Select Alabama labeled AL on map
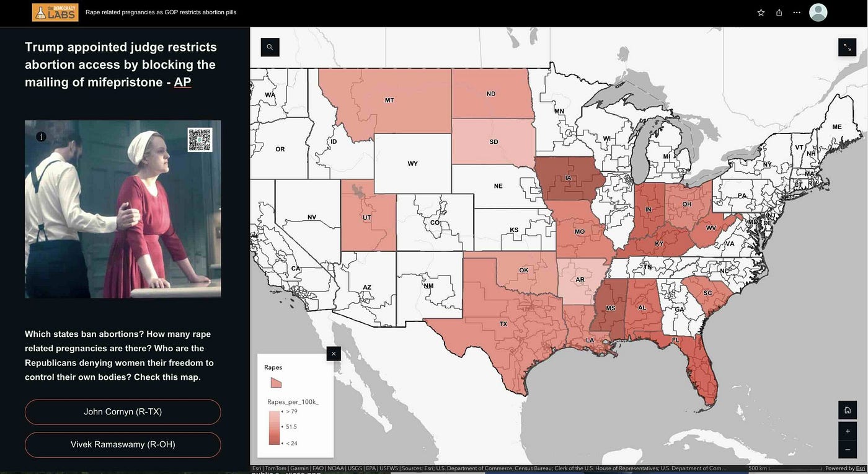Viewport: 868px width, 474px height. point(642,308)
